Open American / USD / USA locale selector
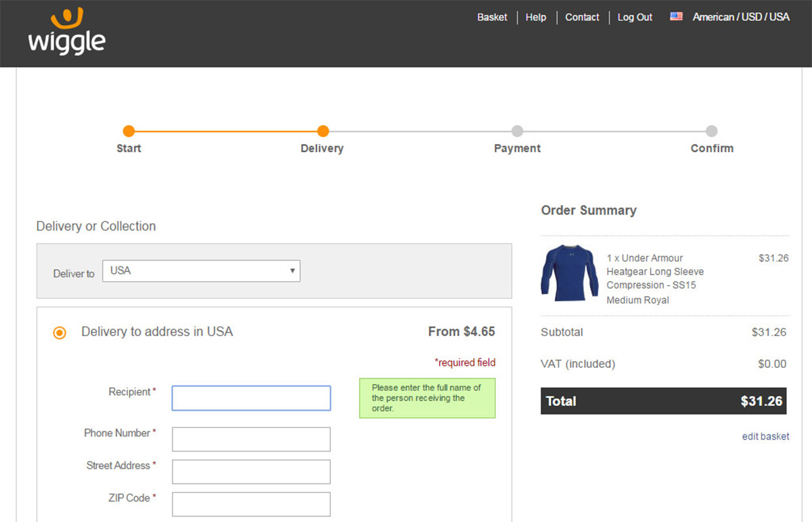Viewport: 812px width, 522px height. pos(740,17)
